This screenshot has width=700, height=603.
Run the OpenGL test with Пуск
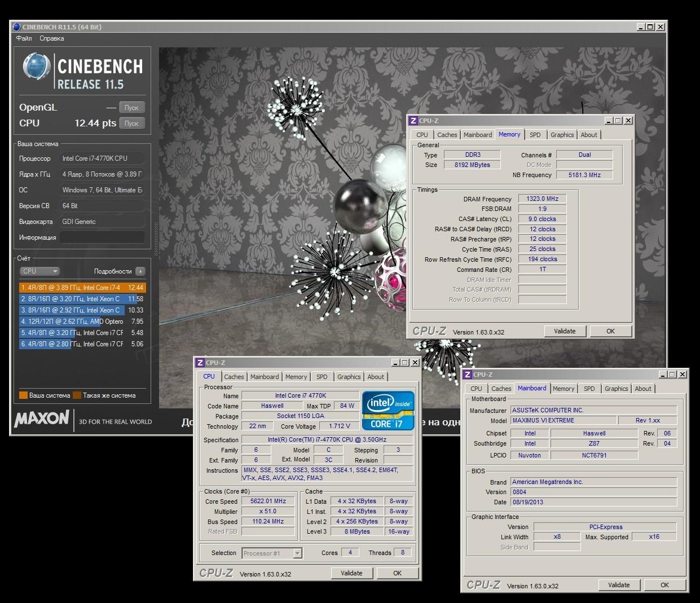coord(131,108)
